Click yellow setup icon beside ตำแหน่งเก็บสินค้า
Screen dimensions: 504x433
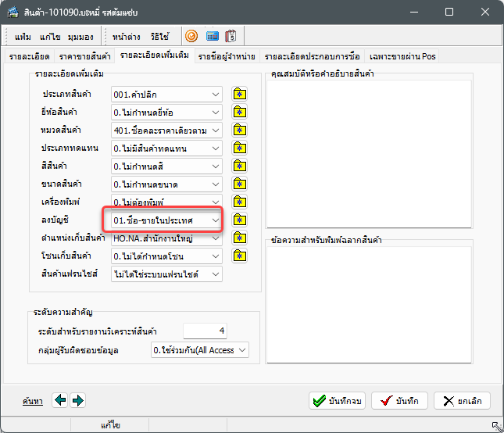pos(240,238)
